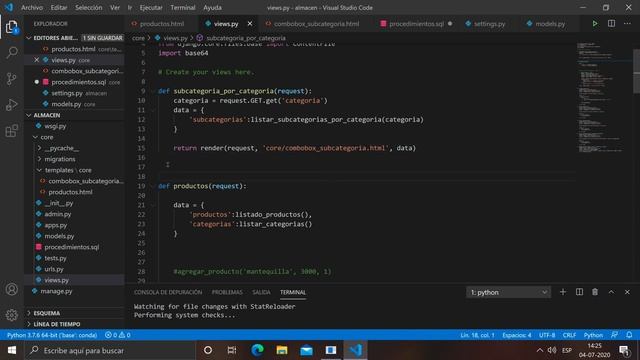Show hidden system tray icons
The image size is (640, 360).
tap(540, 350)
